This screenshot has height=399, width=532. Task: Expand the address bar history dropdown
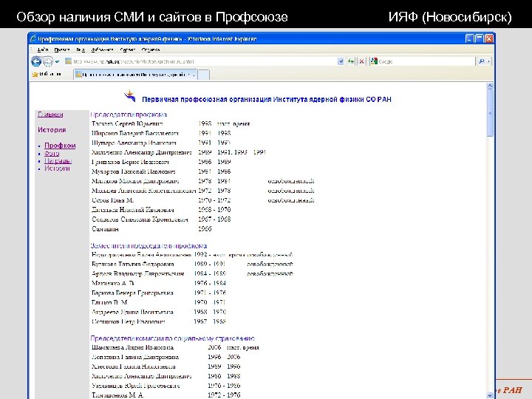[x=341, y=61]
